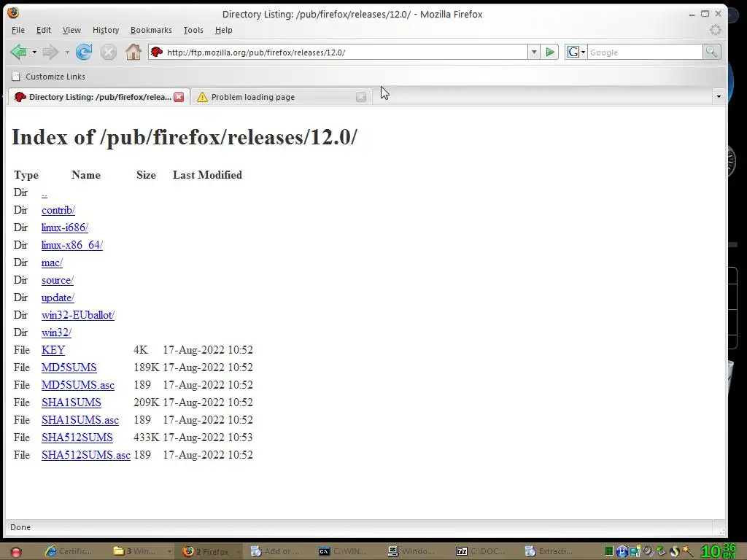The height and width of the screenshot is (560, 747).
Task: Click the red Start button on taskbar
Action: [x=16, y=552]
